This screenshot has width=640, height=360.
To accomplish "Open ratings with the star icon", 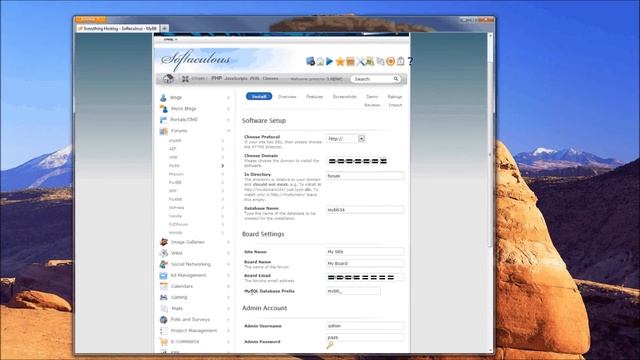I will pos(340,61).
